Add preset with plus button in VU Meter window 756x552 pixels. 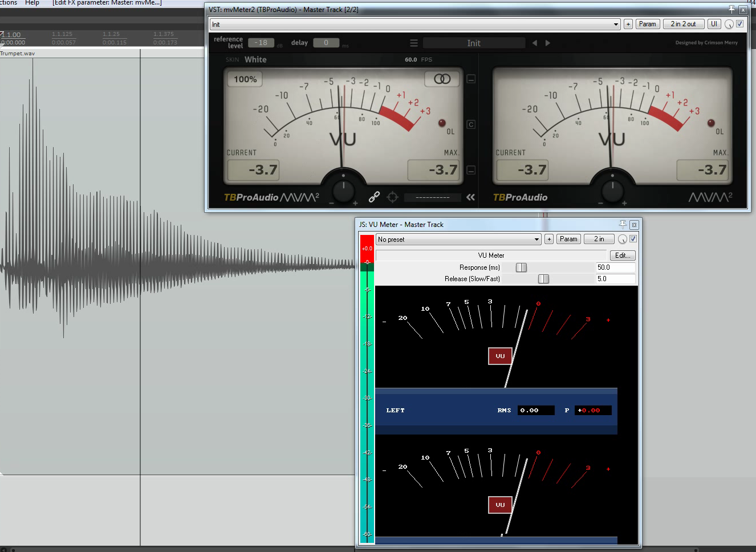coord(549,239)
